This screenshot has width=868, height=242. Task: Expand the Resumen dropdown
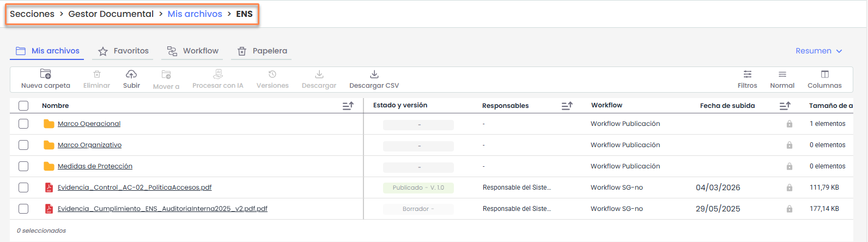pyautogui.click(x=818, y=51)
